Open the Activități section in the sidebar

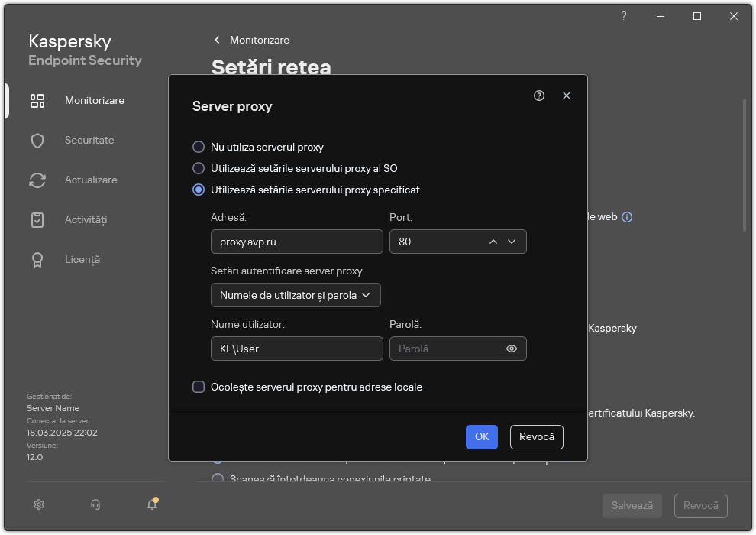[x=87, y=219]
